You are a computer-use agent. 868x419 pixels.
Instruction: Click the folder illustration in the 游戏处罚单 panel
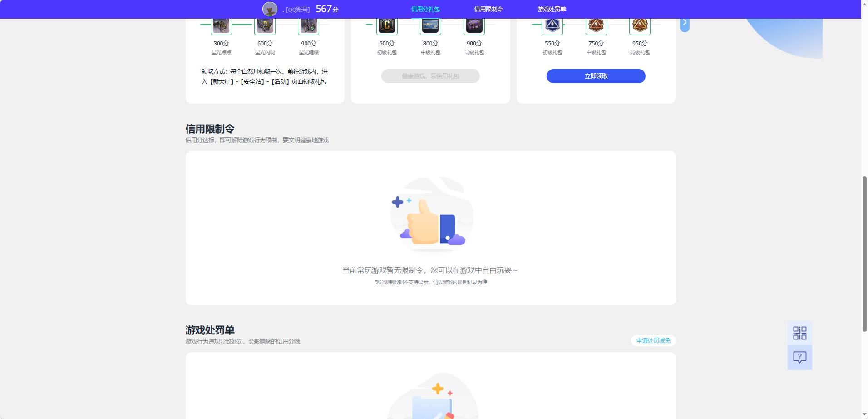[432, 396]
